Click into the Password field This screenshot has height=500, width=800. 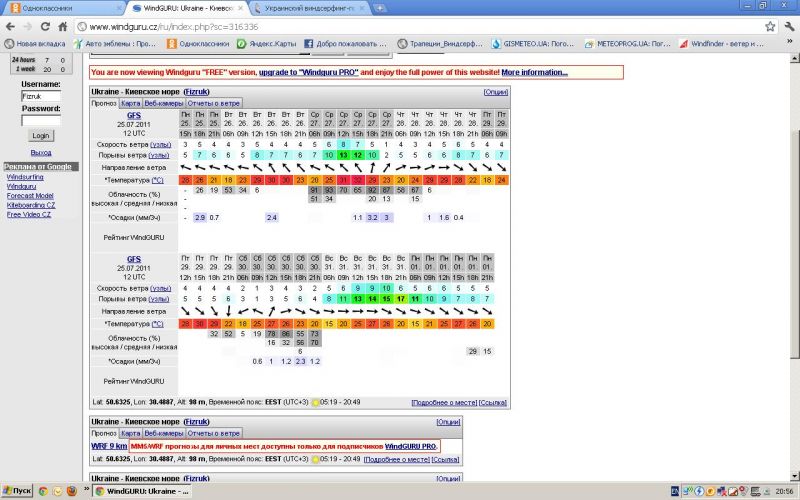pyautogui.click(x=41, y=120)
